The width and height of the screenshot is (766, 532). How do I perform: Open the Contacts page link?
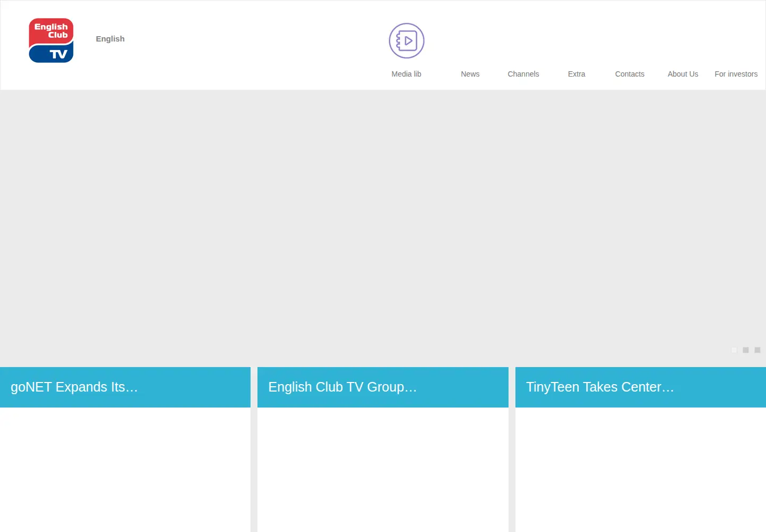630,74
